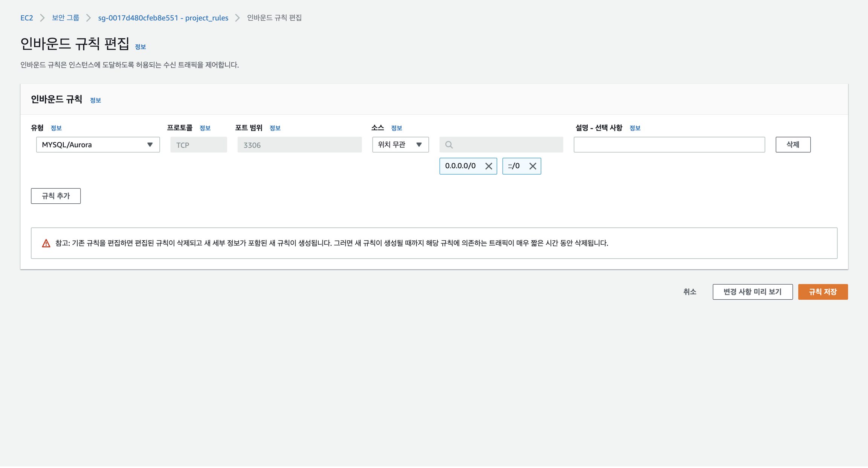Click the search magnifier in source field
This screenshot has height=468, width=868.
[449, 145]
